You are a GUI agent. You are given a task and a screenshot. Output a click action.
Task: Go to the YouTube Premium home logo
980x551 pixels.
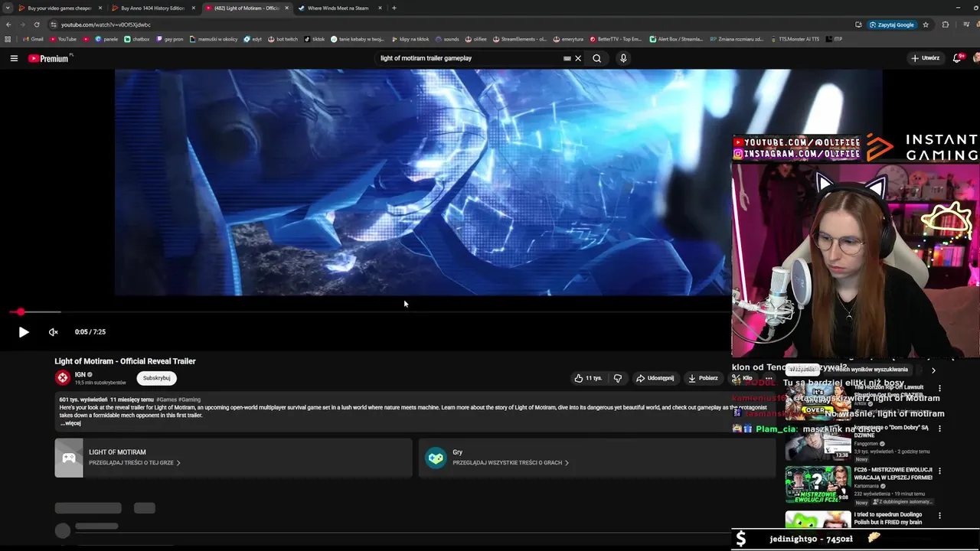tap(50, 58)
